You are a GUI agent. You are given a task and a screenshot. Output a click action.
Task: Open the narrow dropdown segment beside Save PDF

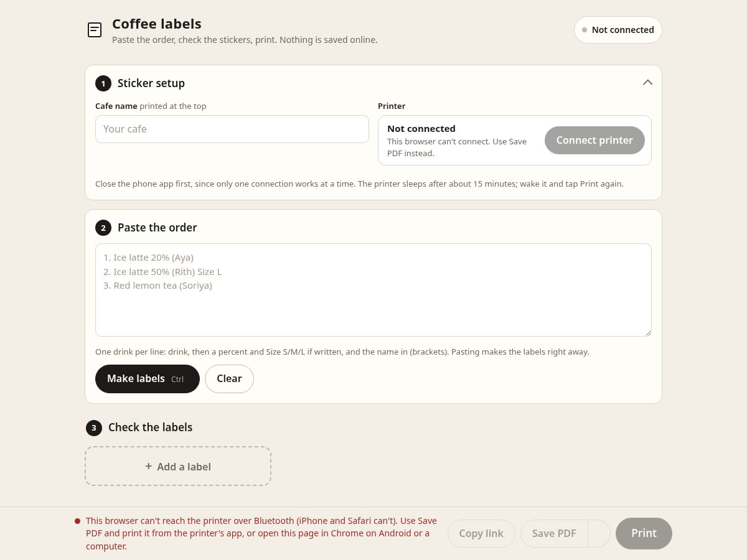pos(599,533)
